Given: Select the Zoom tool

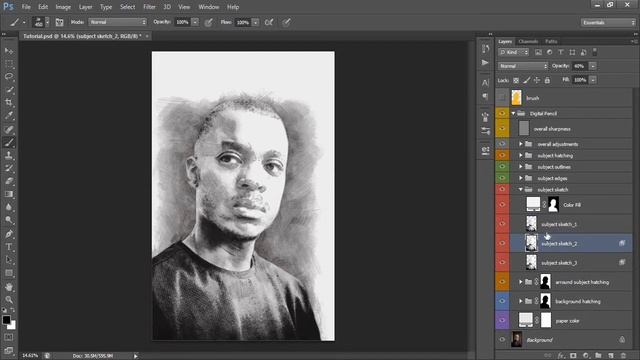Looking at the screenshot, I should coord(9,300).
